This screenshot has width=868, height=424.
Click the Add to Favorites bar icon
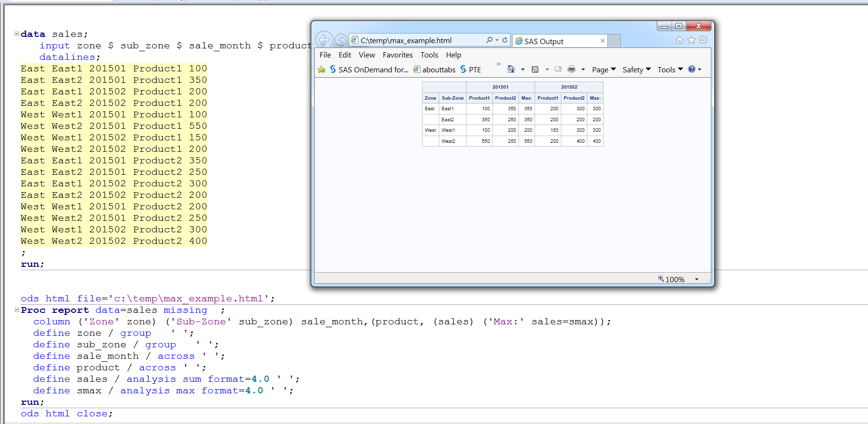click(321, 70)
